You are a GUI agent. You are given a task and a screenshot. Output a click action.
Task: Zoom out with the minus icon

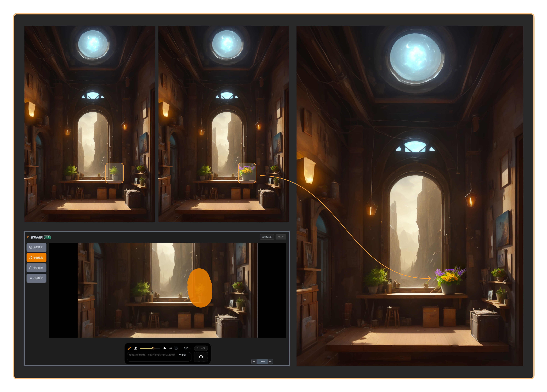[254, 361]
